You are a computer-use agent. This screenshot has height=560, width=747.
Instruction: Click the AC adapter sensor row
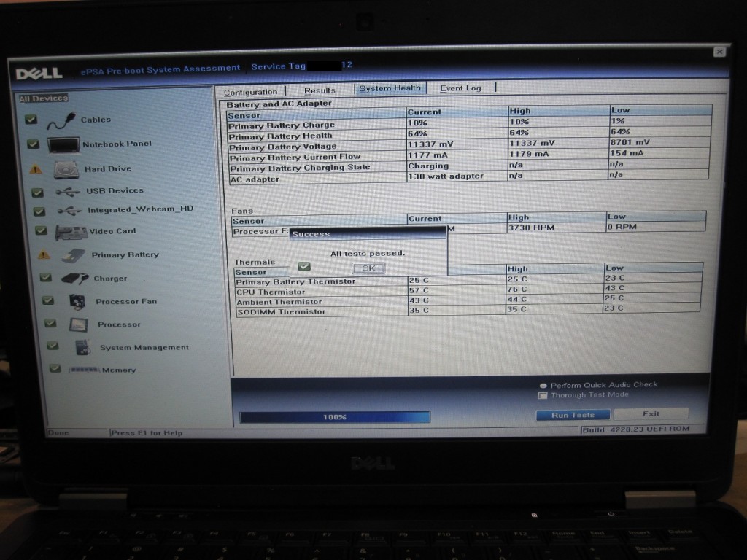[468, 177]
